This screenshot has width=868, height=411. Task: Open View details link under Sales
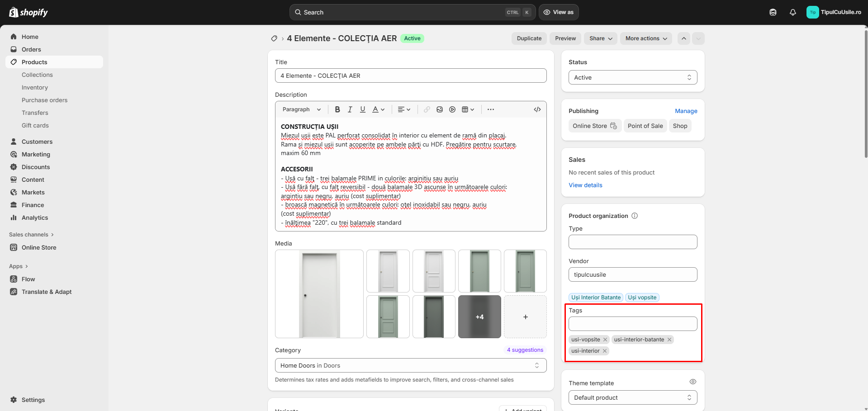[585, 185]
